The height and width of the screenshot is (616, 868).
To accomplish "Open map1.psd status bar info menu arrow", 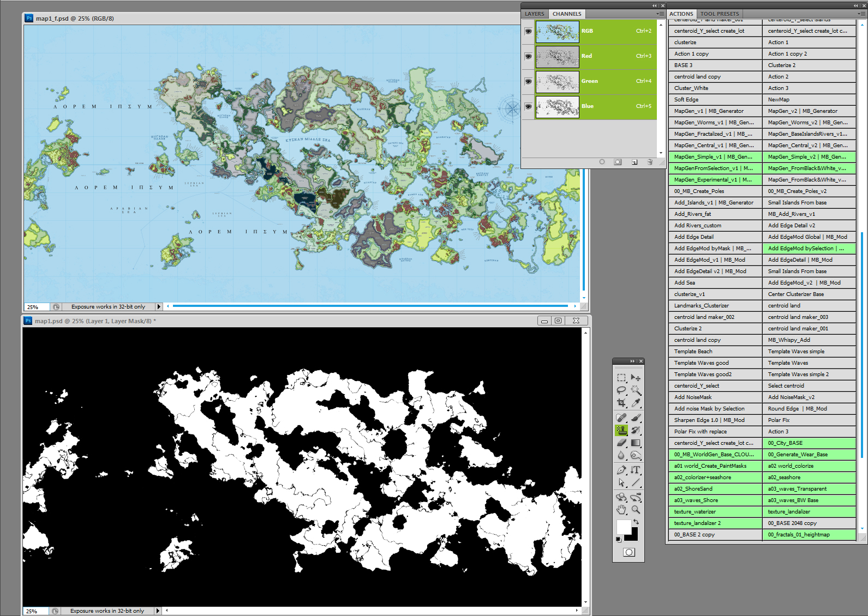I will coord(158,611).
